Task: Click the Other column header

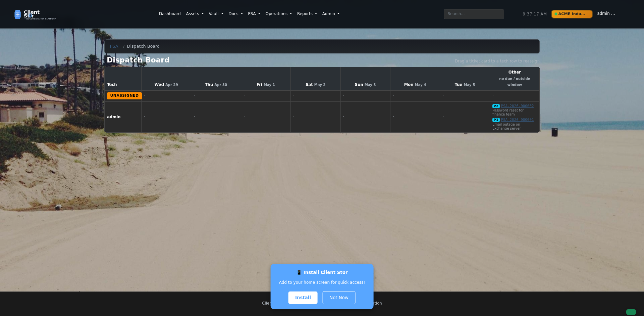Action: (x=515, y=78)
